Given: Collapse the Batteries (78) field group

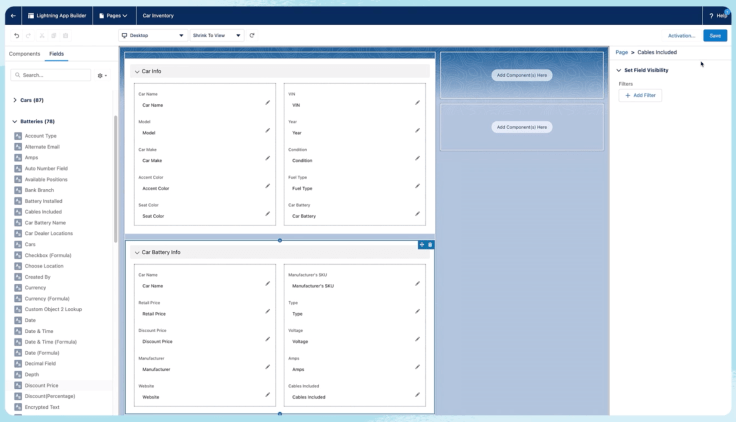Looking at the screenshot, I should [x=15, y=121].
